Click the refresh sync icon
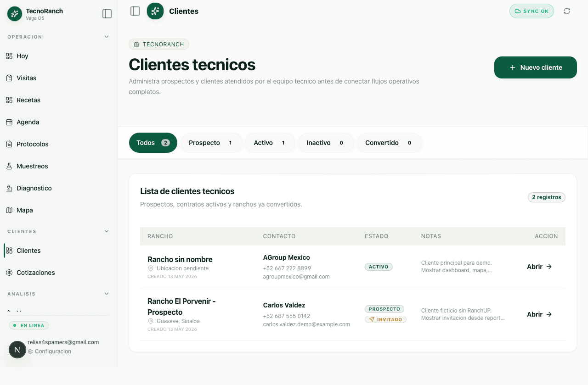This screenshot has height=385, width=588. (567, 11)
